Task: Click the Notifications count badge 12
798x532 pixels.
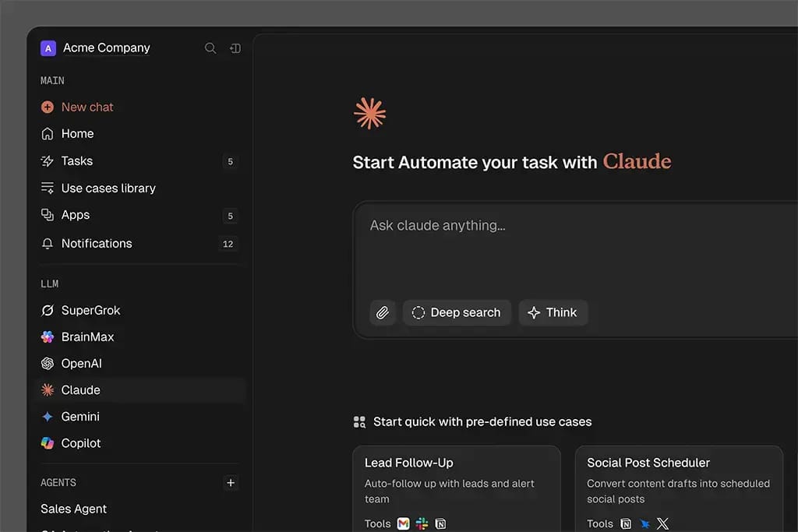Action: coord(228,244)
